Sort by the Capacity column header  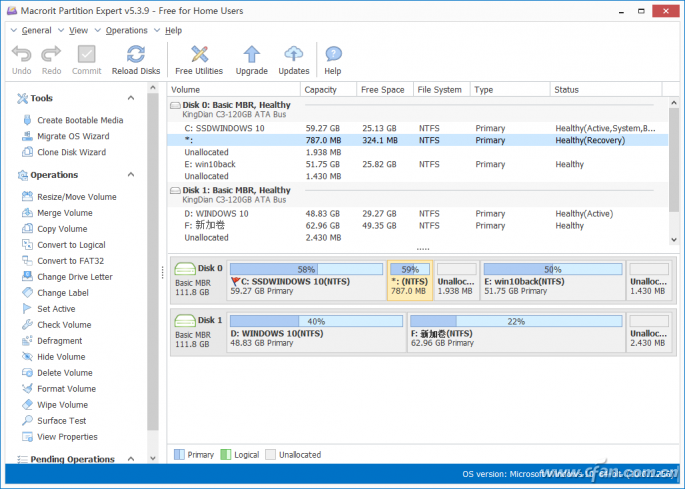(x=329, y=90)
